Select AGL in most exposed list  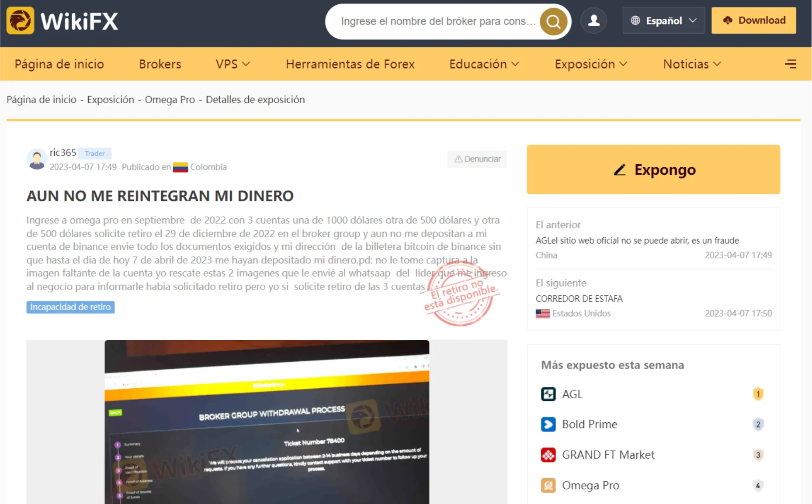(572, 394)
